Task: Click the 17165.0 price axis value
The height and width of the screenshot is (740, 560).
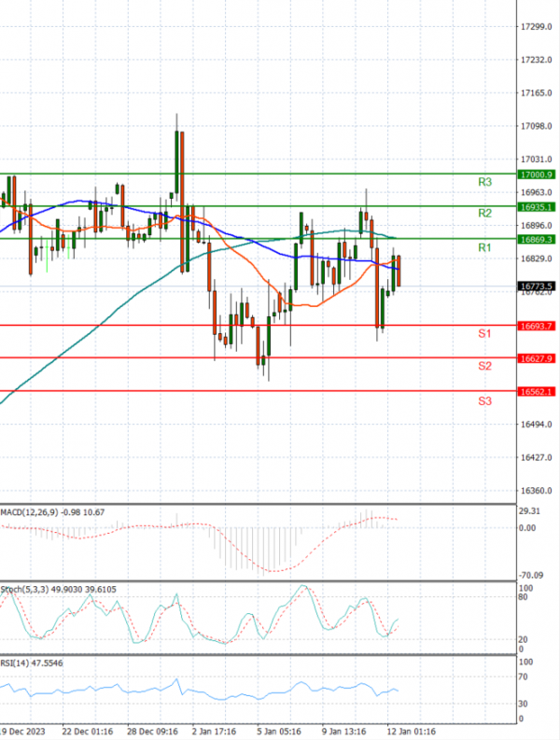Action: 537,93
